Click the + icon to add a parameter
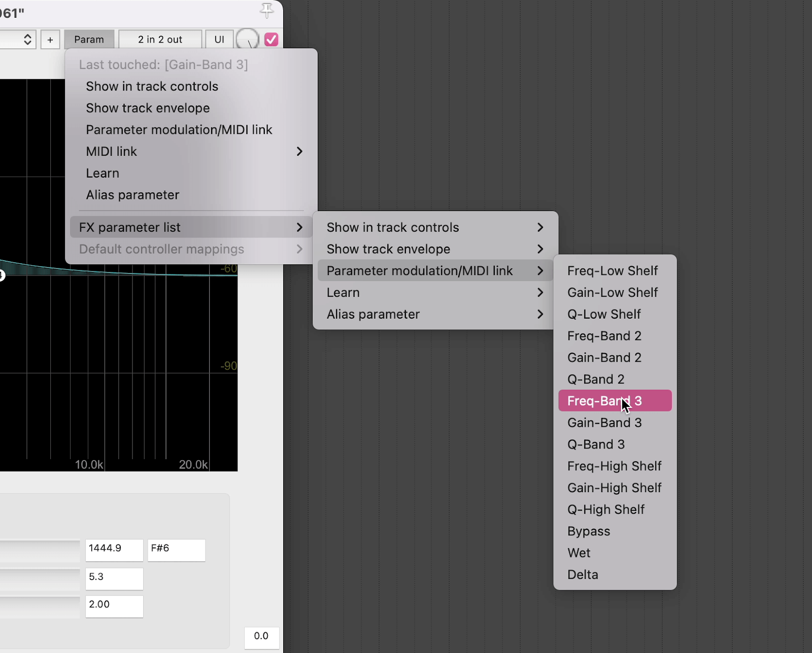The height and width of the screenshot is (653, 812). coord(50,39)
